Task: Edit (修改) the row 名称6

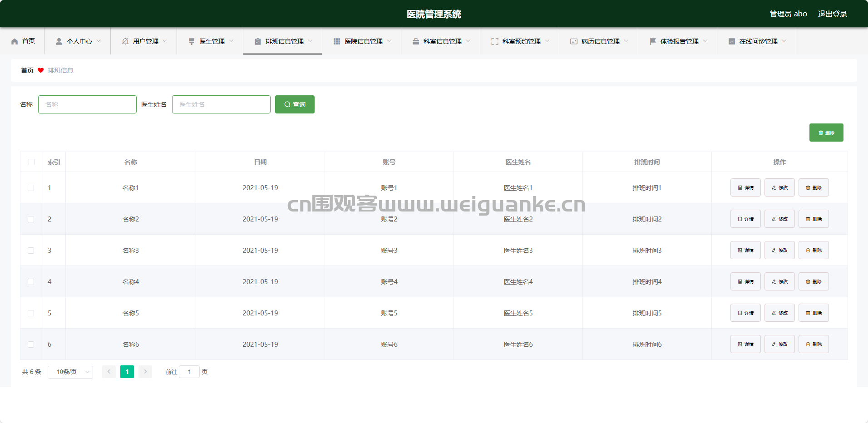Action: click(x=779, y=344)
